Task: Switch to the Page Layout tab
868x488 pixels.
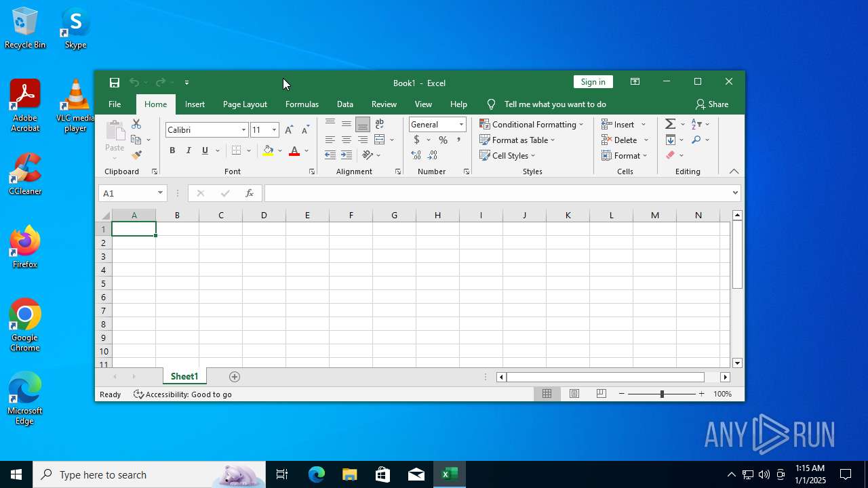Action: point(245,104)
